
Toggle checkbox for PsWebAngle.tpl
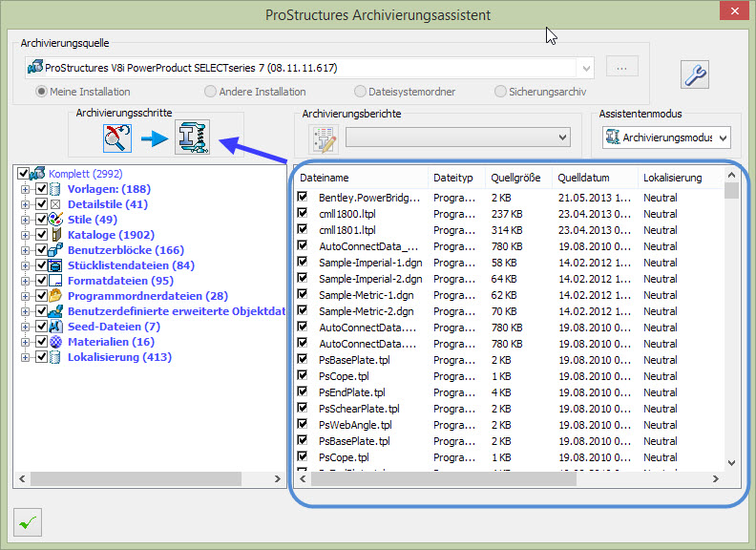point(303,424)
